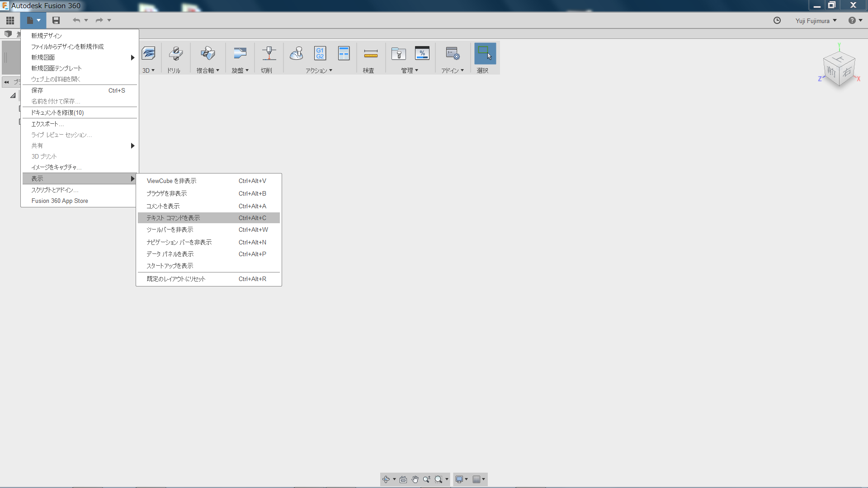Click the ViewCube front face
This screenshot has width=868, height=488.
tap(831, 71)
